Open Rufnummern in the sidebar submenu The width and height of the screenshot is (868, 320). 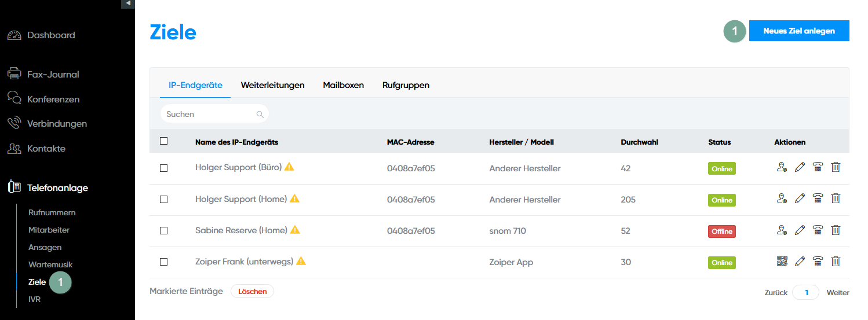pyautogui.click(x=52, y=212)
